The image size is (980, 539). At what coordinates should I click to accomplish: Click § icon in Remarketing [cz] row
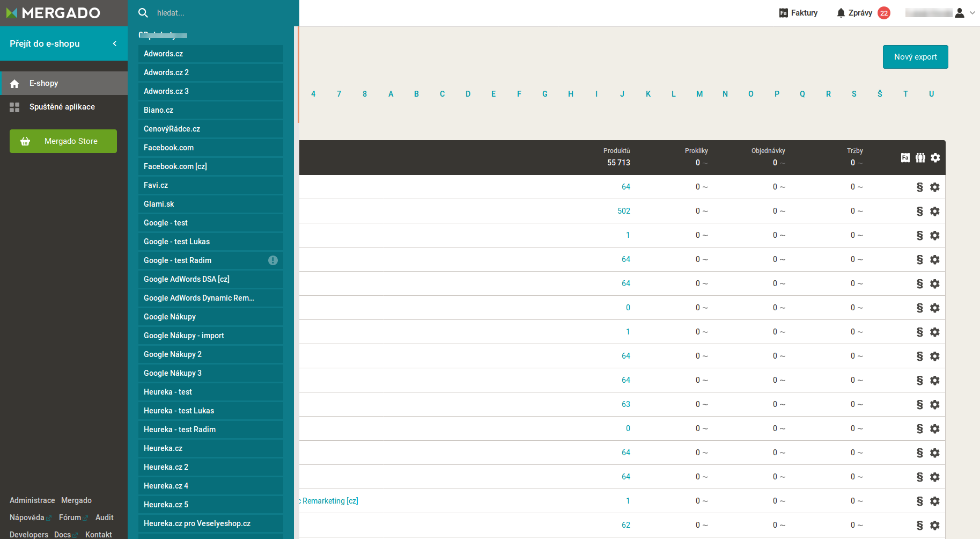920,501
